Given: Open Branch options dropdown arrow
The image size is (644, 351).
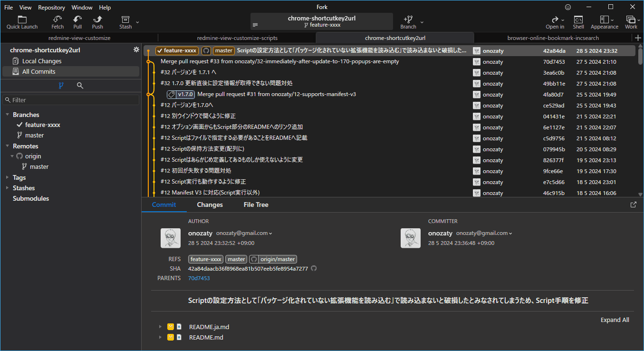Looking at the screenshot, I should (x=422, y=22).
